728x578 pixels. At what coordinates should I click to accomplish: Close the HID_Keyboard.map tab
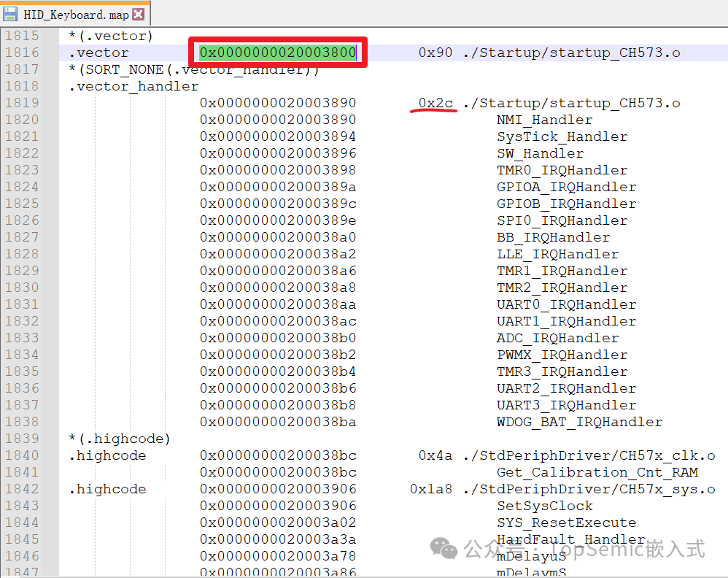pyautogui.click(x=139, y=14)
